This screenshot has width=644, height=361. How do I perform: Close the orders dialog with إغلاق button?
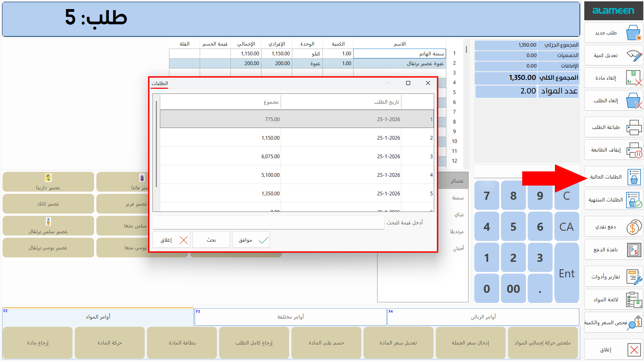point(171,240)
